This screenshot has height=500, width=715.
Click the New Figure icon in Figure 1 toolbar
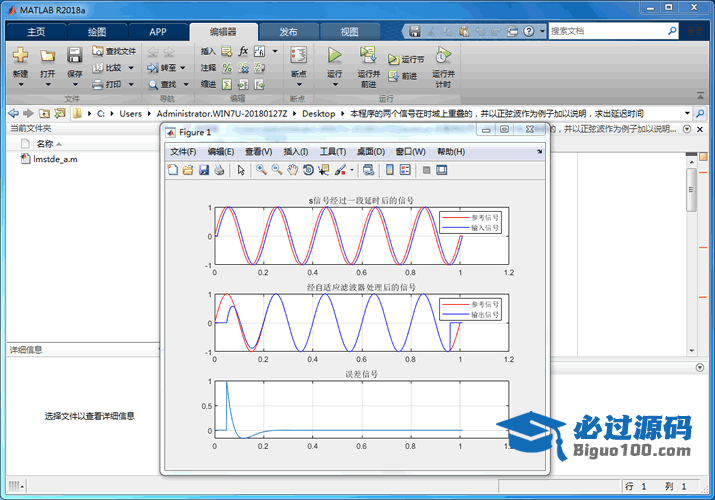pos(173,170)
